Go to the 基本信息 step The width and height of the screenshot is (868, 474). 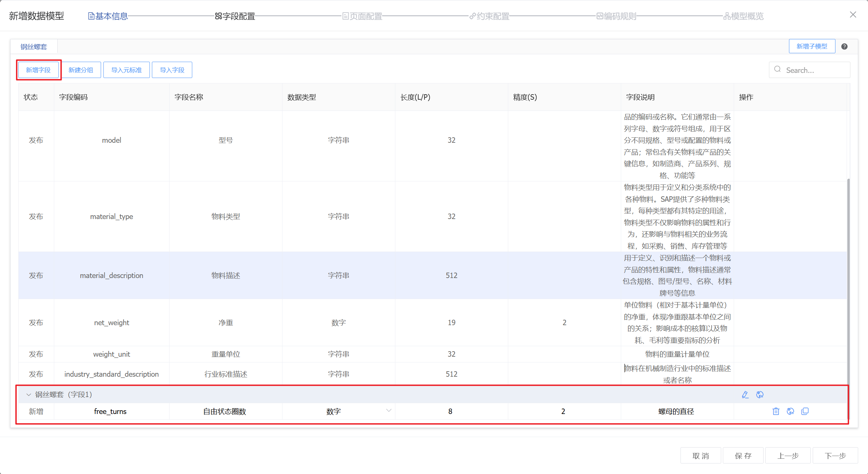pyautogui.click(x=108, y=16)
